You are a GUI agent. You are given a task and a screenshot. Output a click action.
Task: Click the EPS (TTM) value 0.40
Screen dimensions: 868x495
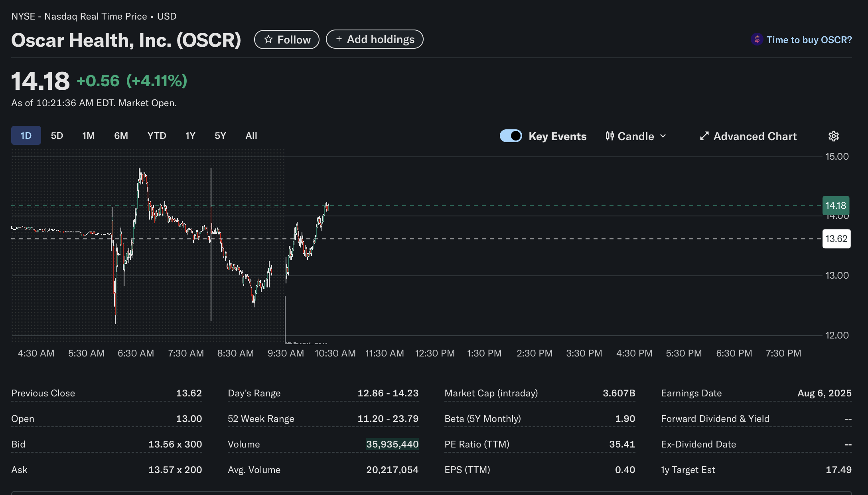[625, 470]
